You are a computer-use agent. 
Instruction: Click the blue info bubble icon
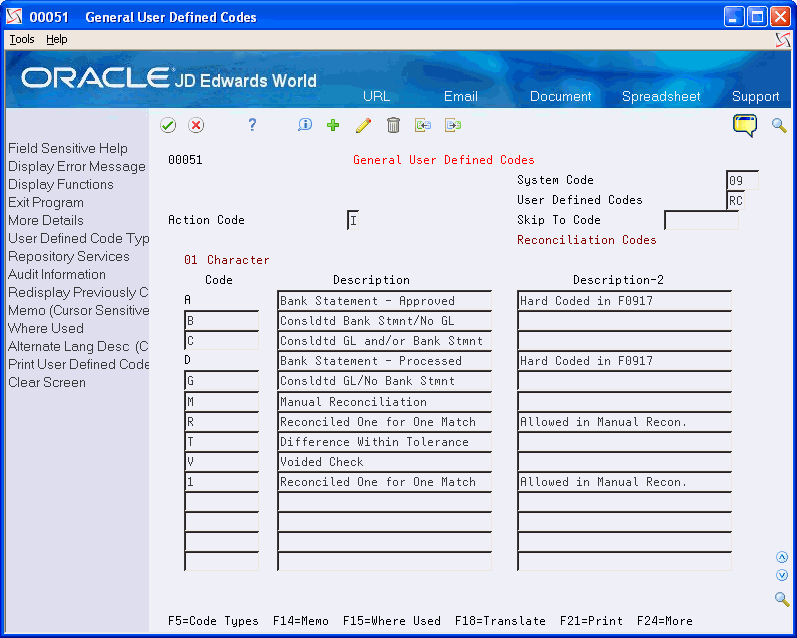point(304,125)
